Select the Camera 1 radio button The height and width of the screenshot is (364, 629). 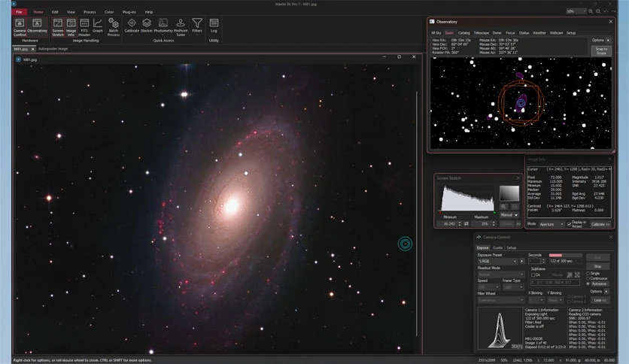(569, 296)
